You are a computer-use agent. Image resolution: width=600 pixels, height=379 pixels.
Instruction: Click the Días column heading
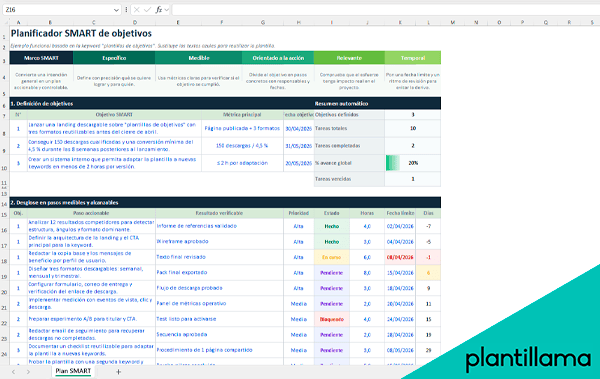428,213
